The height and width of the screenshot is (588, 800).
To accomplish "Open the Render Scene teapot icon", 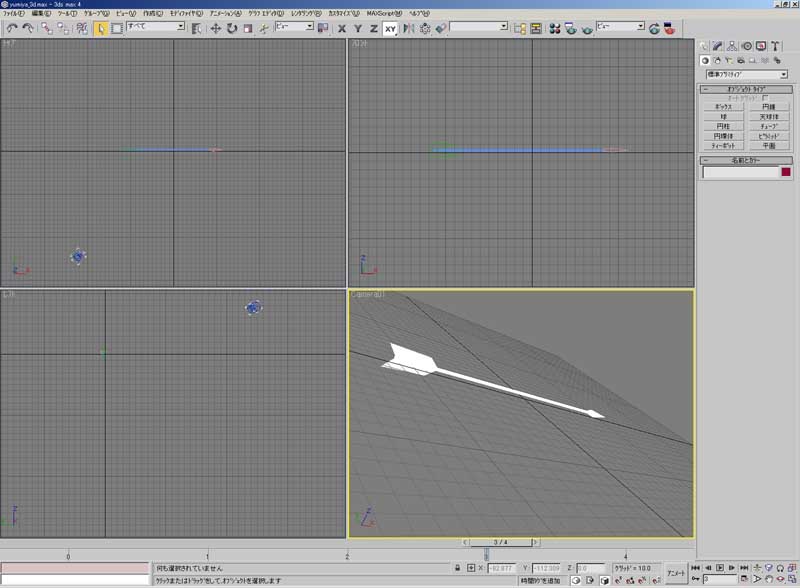I will pos(571,28).
